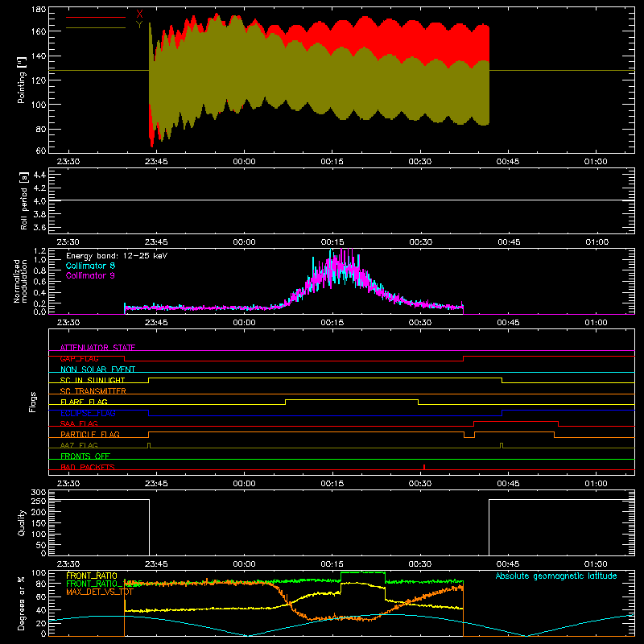
Task: Click the 4.4 tick on Roll period axis
Action: 39,175
